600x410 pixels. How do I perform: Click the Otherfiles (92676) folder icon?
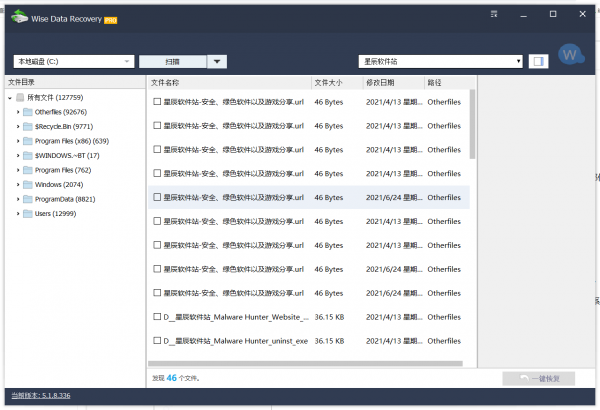click(28, 112)
